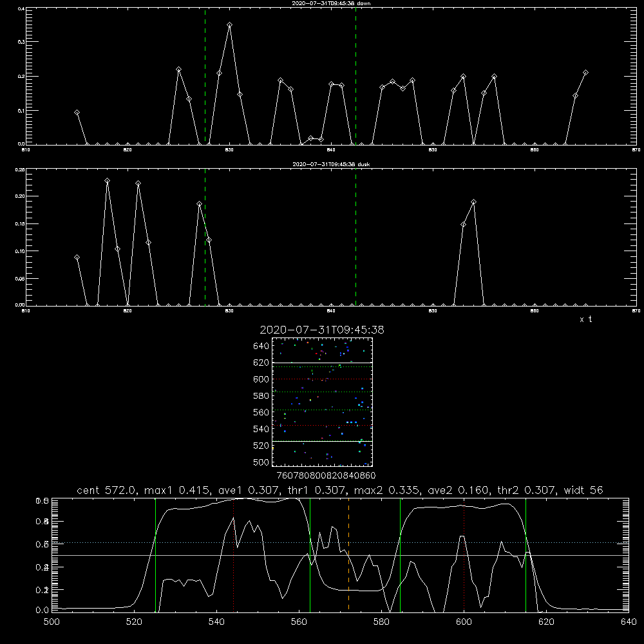Click the 'thr2 0.307' value in header
The width and height of the screenshot is (644, 644).
point(527,490)
